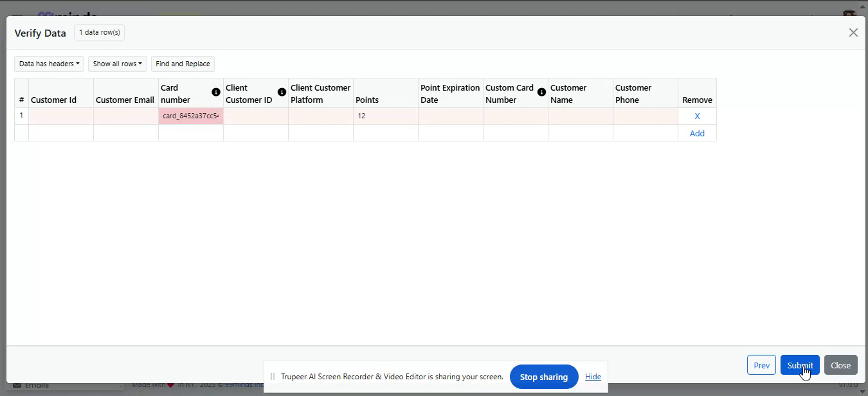
Task: Click the Points column header
Action: coord(386,93)
